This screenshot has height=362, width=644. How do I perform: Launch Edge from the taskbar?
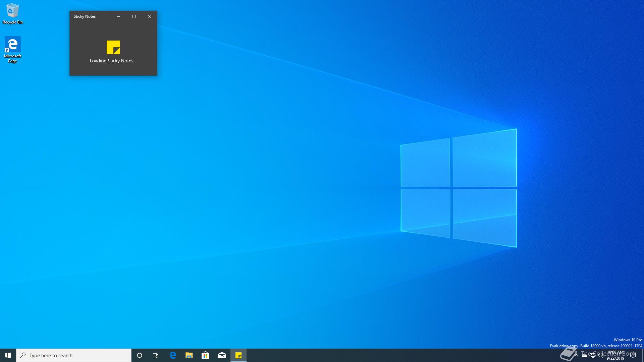[173, 355]
